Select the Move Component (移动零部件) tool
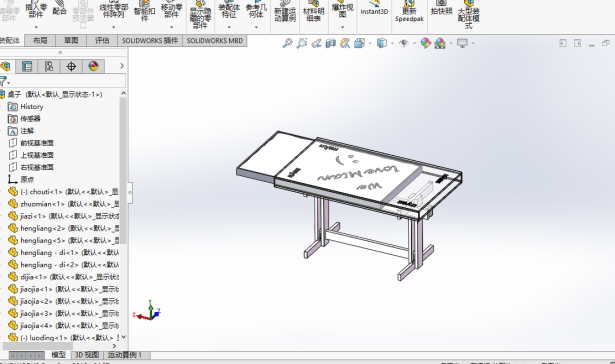Image resolution: width=615 pixels, height=364 pixels. pyautogui.click(x=171, y=10)
